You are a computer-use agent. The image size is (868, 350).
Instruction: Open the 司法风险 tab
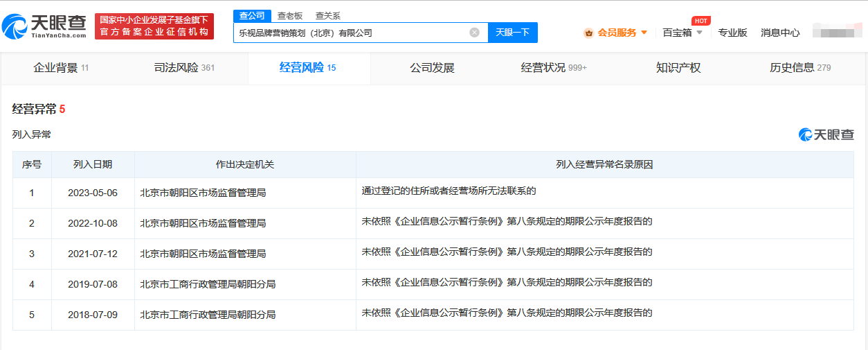(x=184, y=68)
